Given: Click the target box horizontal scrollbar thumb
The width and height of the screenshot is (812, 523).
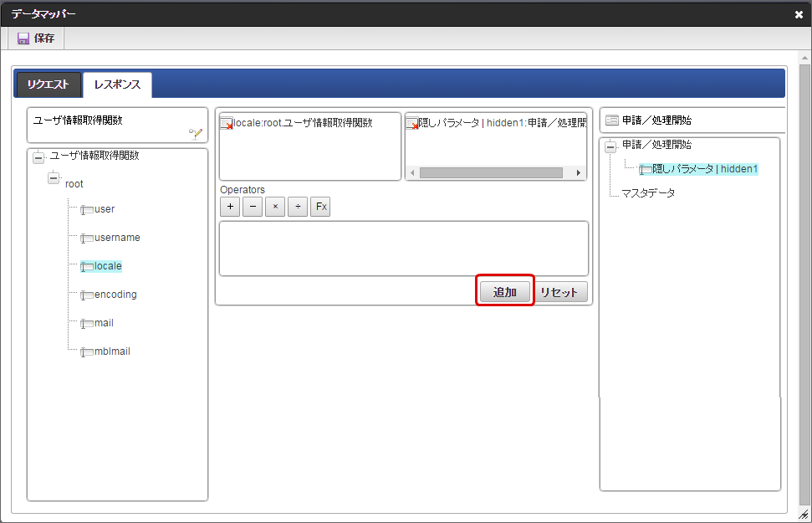Looking at the screenshot, I should coord(491,173).
